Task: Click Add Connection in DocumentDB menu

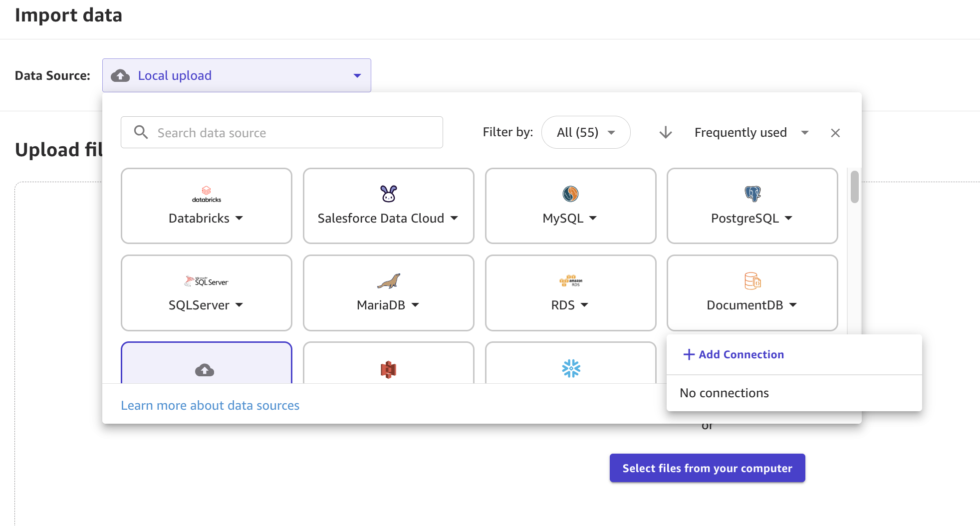Action: [734, 354]
